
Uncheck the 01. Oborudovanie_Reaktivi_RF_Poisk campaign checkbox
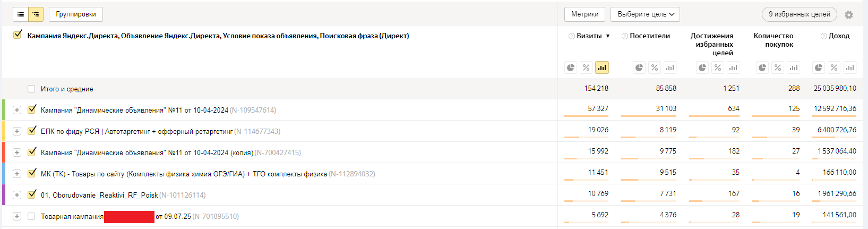coord(31,194)
